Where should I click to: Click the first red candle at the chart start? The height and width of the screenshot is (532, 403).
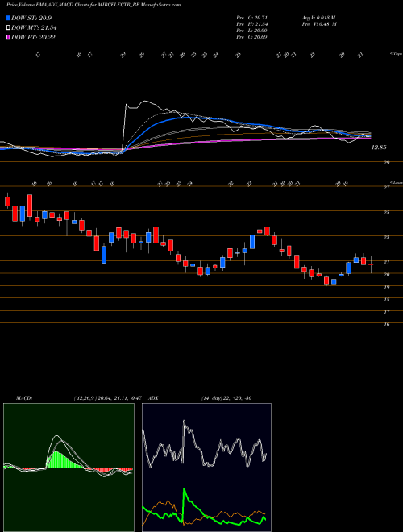click(x=7, y=201)
